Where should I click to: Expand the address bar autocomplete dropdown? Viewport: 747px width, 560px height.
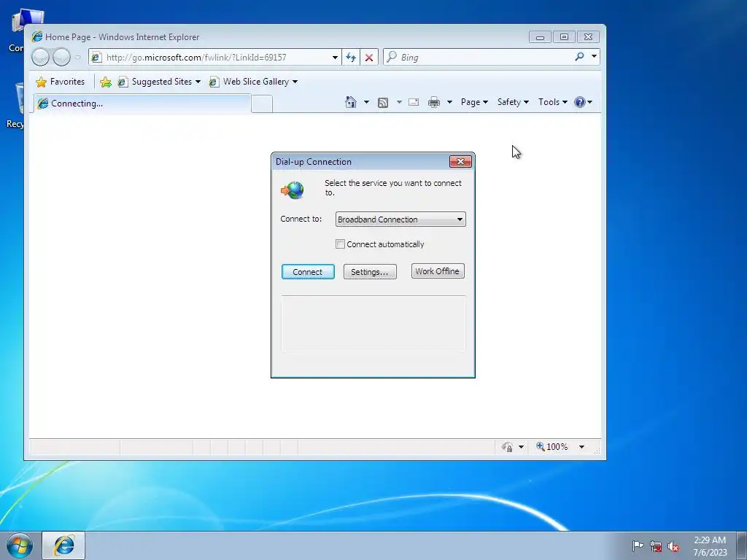pos(335,57)
